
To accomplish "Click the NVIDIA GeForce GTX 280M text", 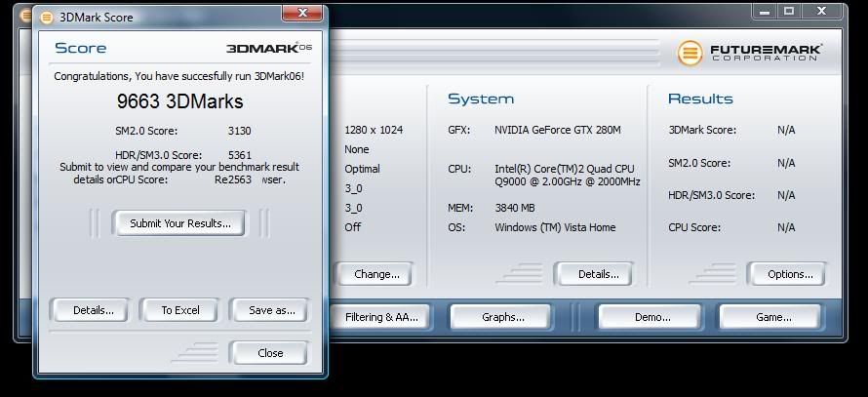I will [x=558, y=130].
